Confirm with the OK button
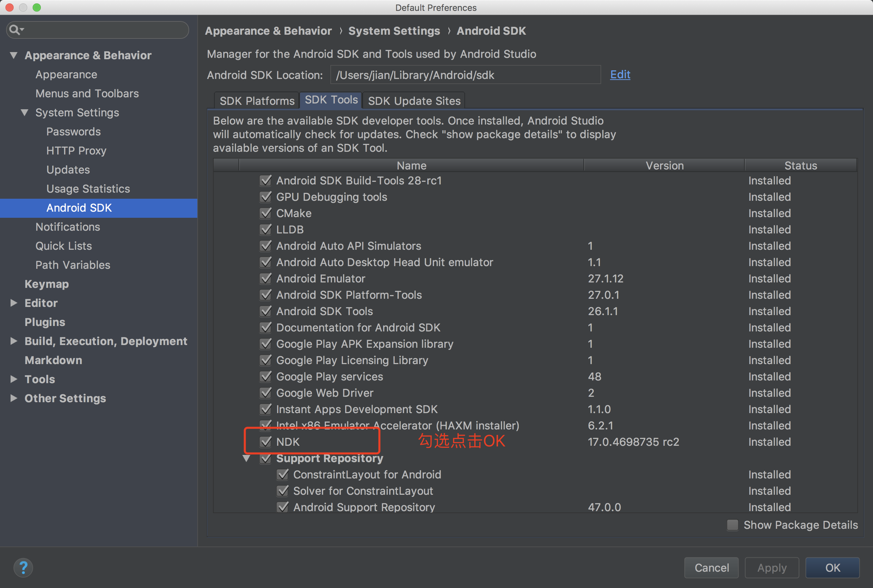 833,567
